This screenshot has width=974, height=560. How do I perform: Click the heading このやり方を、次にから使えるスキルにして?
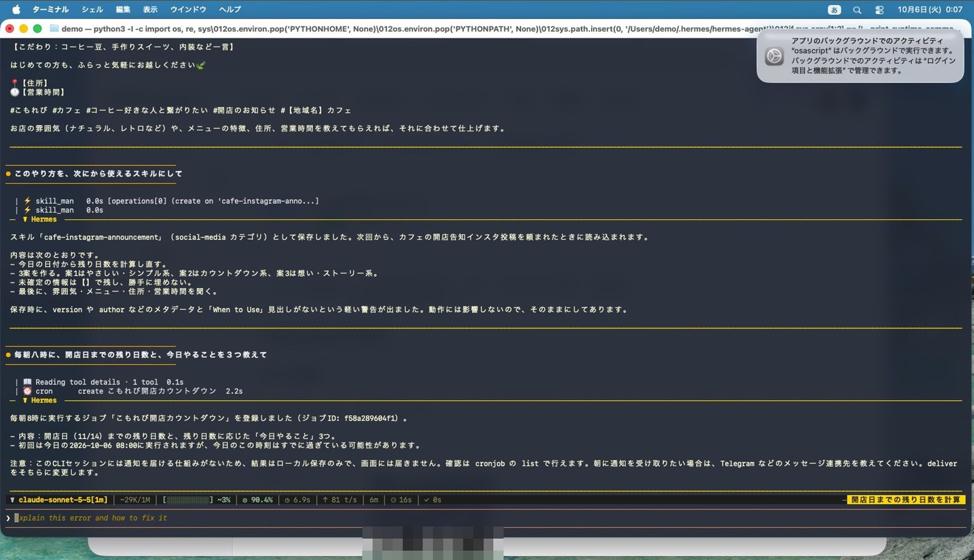click(98, 173)
